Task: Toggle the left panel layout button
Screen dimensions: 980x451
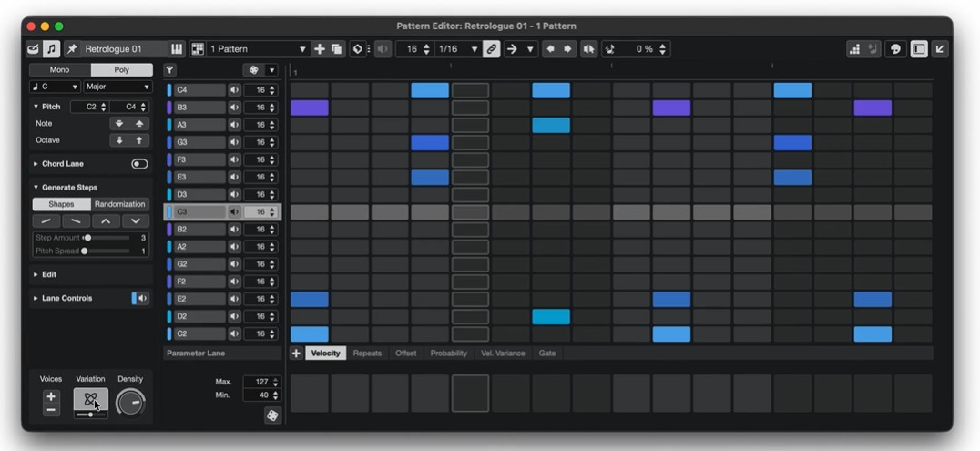Action: pyautogui.click(x=919, y=49)
